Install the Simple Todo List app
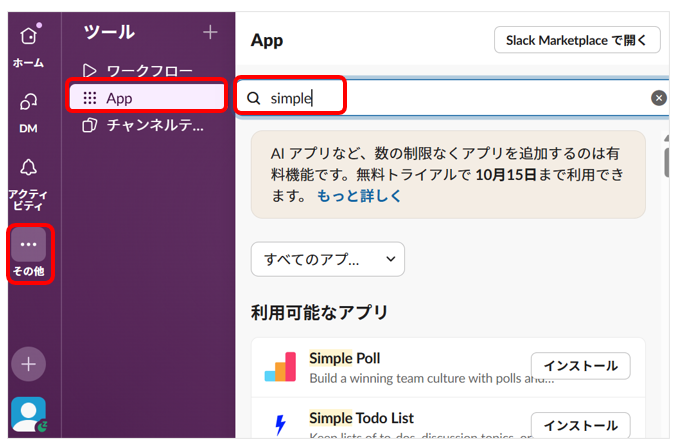This screenshot has width=676, height=446. pyautogui.click(x=580, y=425)
